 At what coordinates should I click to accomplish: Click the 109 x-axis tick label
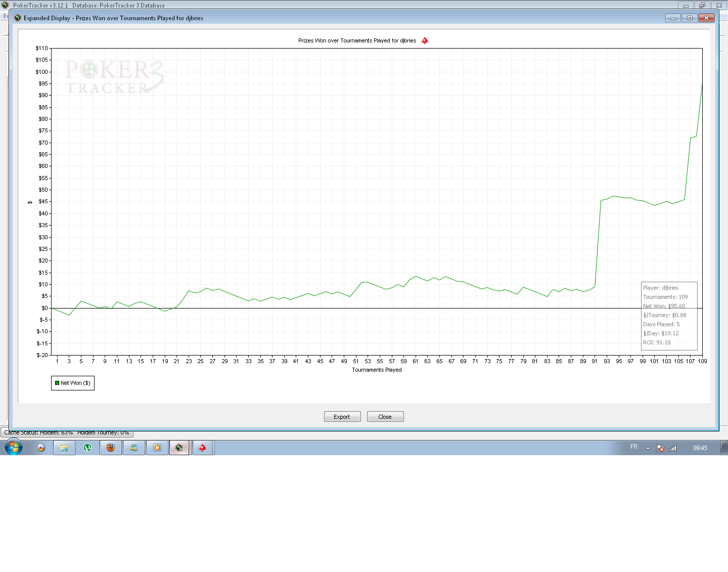pos(702,361)
